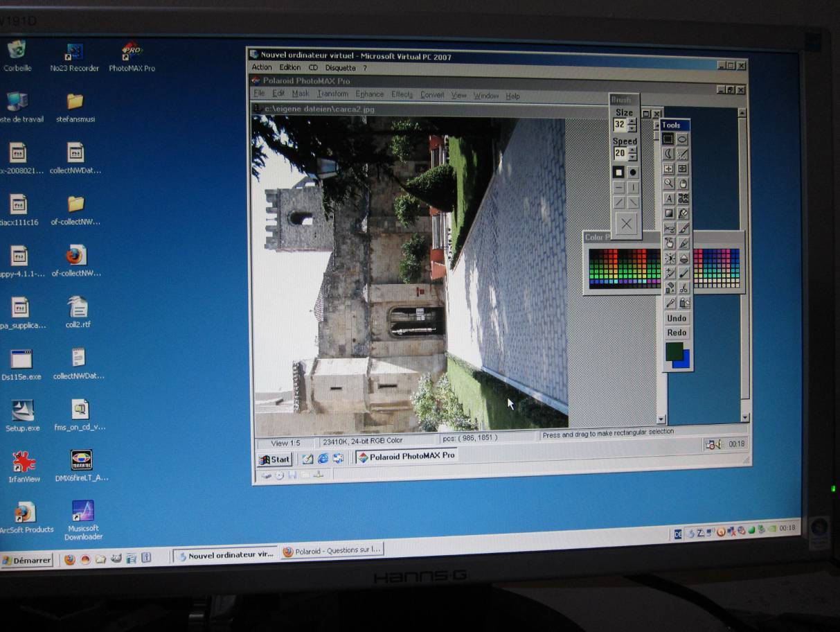
Task: Toggle the forward-slash diagonal brush shape
Action: pos(619,202)
